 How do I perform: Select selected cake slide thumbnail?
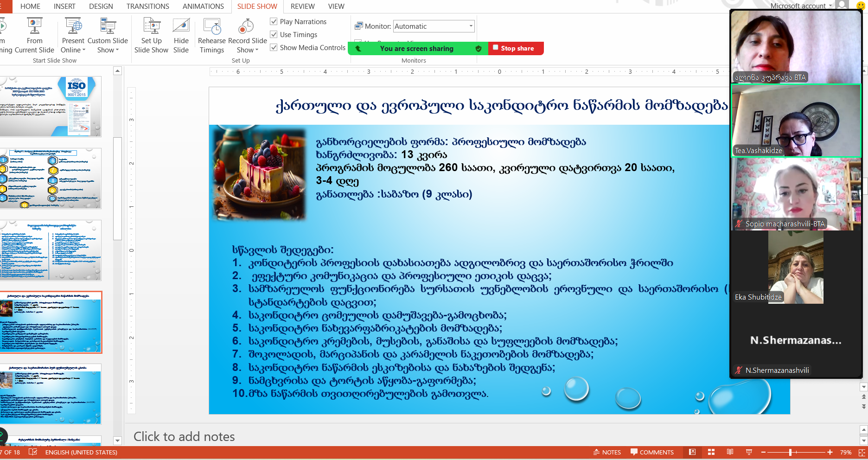(50, 322)
